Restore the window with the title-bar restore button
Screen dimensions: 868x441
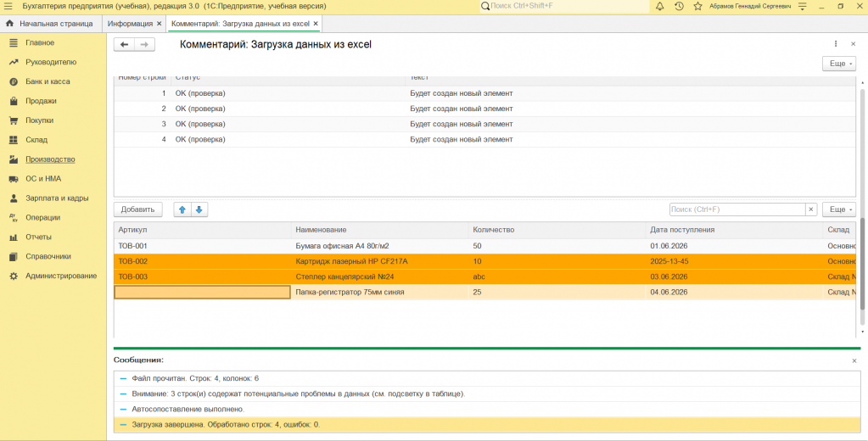pos(840,6)
